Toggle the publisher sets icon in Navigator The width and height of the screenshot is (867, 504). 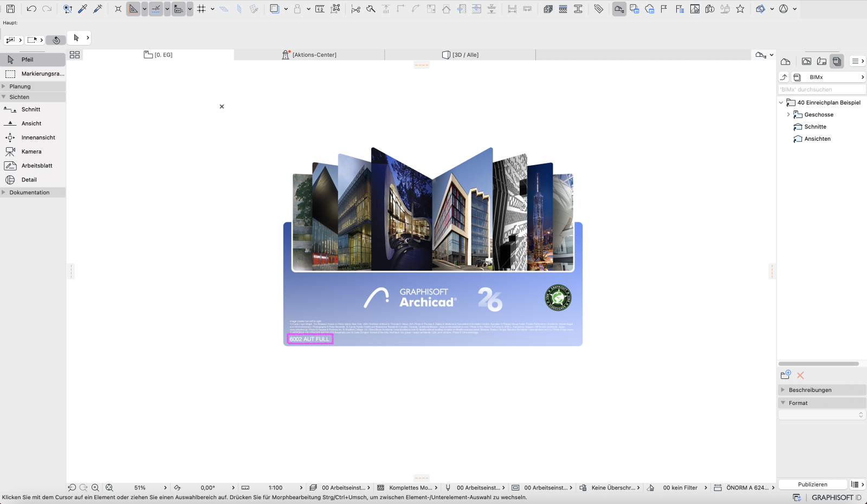(x=837, y=61)
